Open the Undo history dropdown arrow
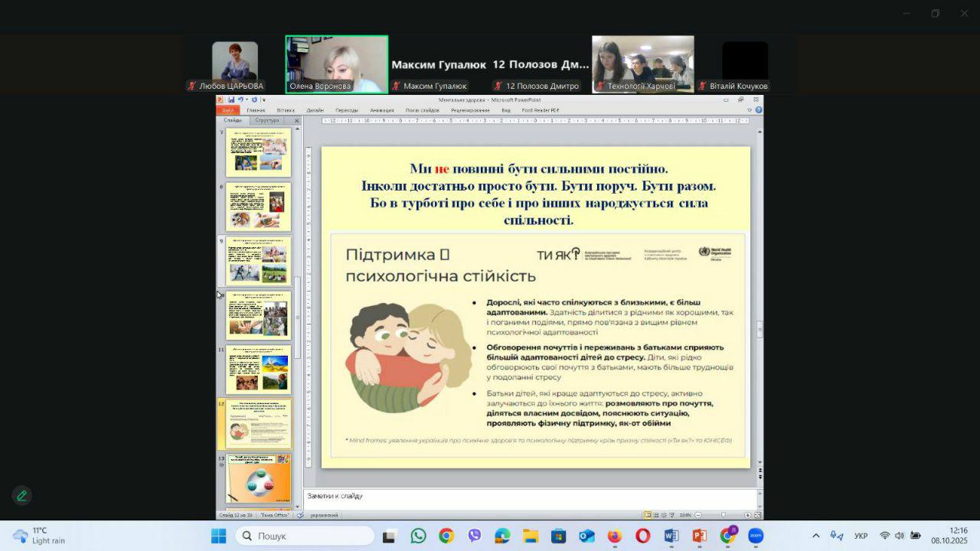980x551 pixels. click(x=246, y=99)
